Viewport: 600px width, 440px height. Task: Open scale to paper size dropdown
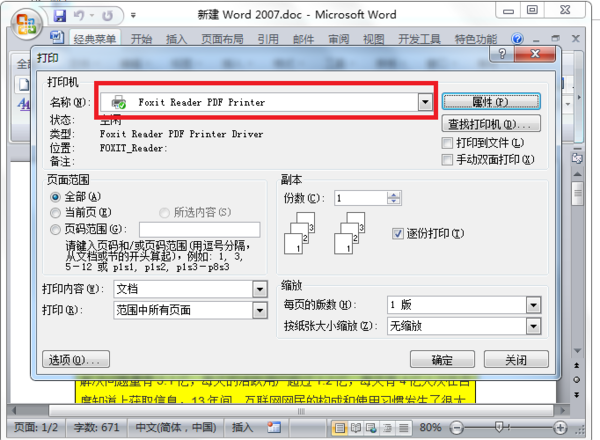coord(533,326)
